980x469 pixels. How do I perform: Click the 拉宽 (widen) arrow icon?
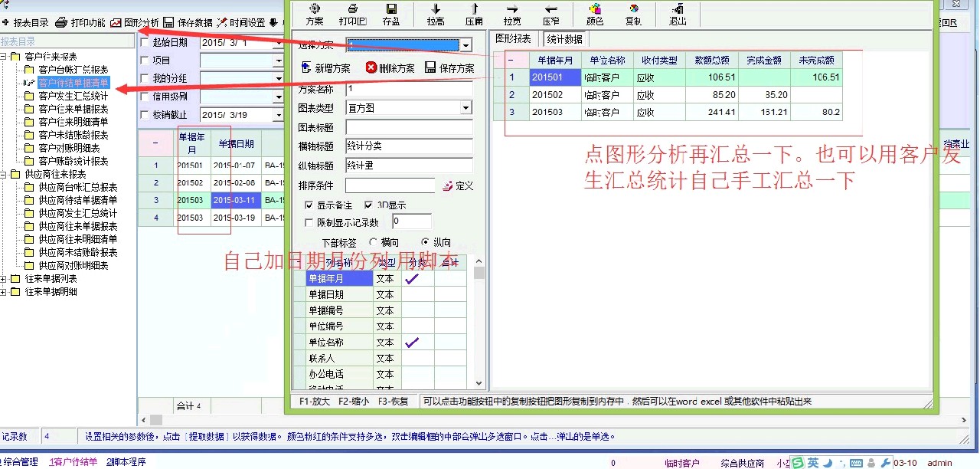(x=511, y=9)
